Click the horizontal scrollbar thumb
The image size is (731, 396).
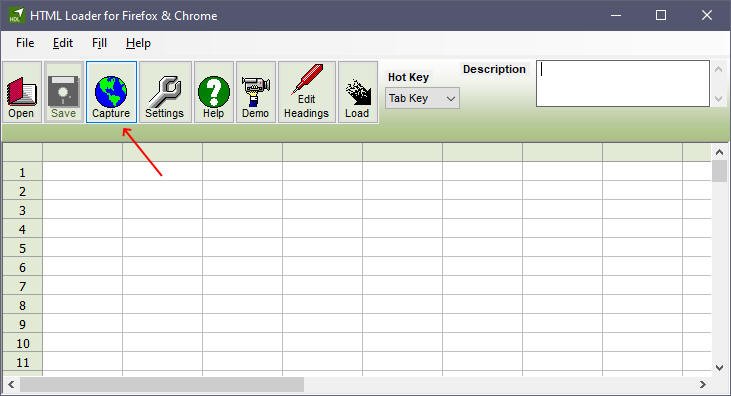click(162, 385)
